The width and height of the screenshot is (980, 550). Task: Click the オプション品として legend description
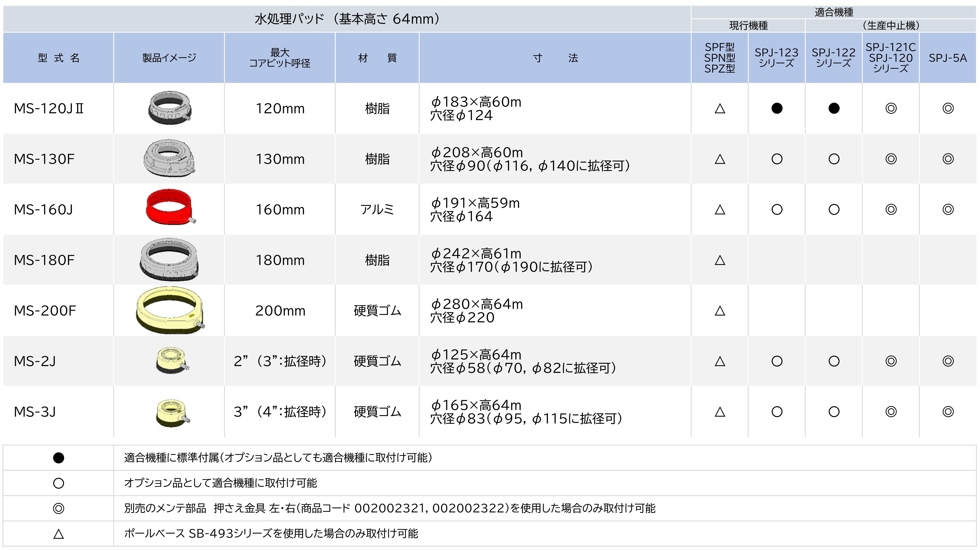pos(220,483)
